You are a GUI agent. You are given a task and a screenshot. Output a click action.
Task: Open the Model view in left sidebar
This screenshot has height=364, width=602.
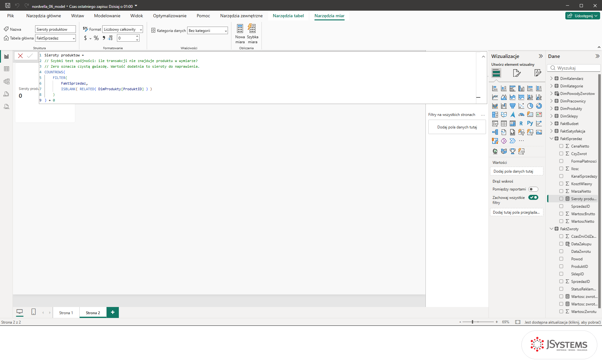tap(7, 81)
